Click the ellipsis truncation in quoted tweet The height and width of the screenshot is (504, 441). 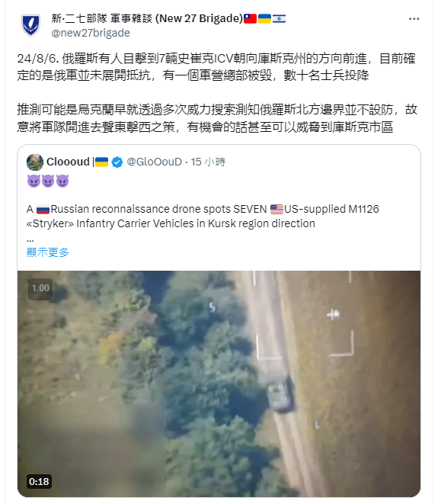pos(30,240)
